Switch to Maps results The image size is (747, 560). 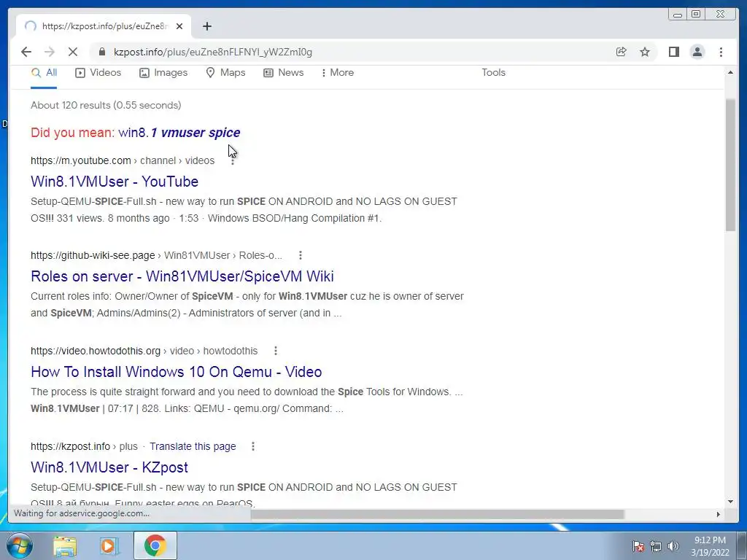225,73
